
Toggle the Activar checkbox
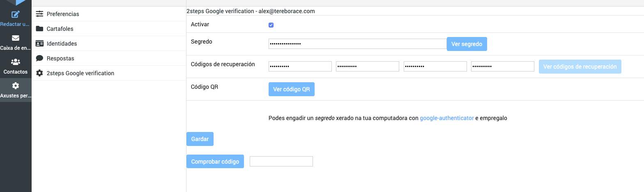click(x=271, y=25)
